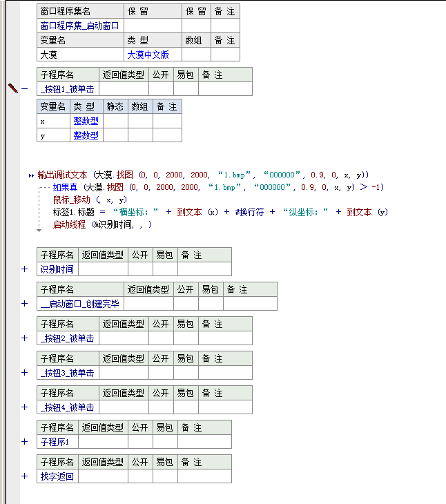Image resolution: width=446 pixels, height=504 pixels.
Task: Click the “纵坐标：” string literal
Action: coord(305,212)
